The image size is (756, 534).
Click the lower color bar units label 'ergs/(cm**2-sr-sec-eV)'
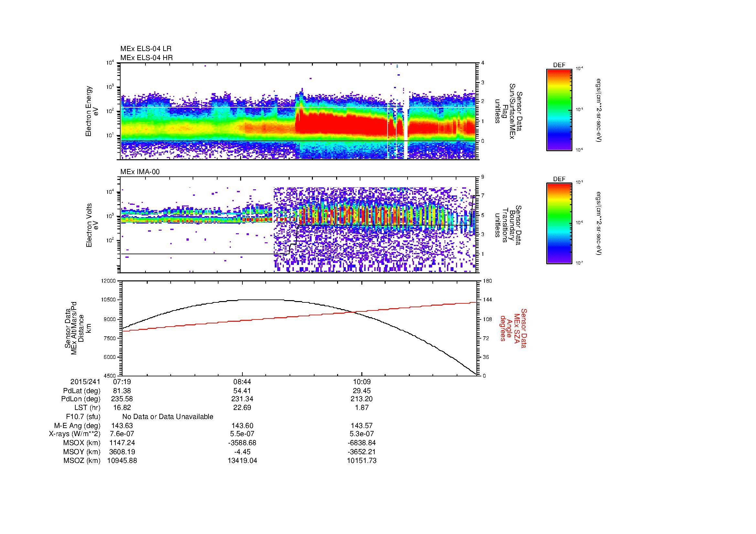click(x=598, y=224)
